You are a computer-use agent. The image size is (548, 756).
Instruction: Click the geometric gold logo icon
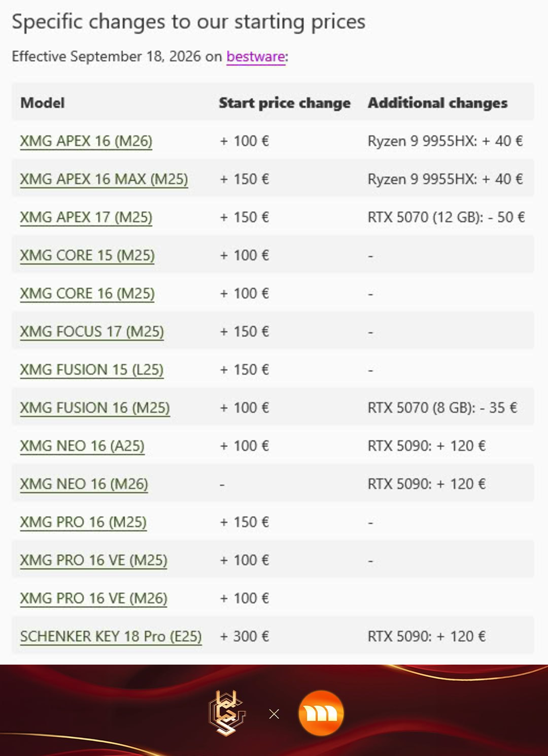(x=227, y=713)
